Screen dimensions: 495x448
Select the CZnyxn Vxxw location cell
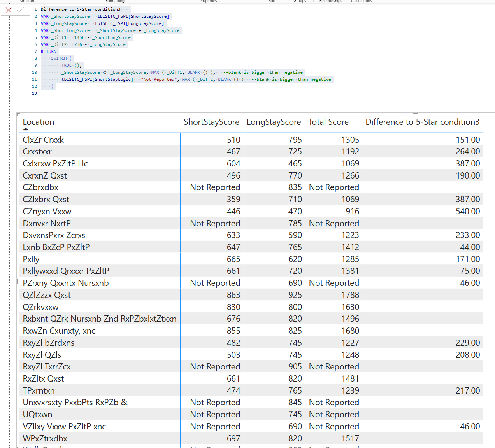click(x=47, y=212)
